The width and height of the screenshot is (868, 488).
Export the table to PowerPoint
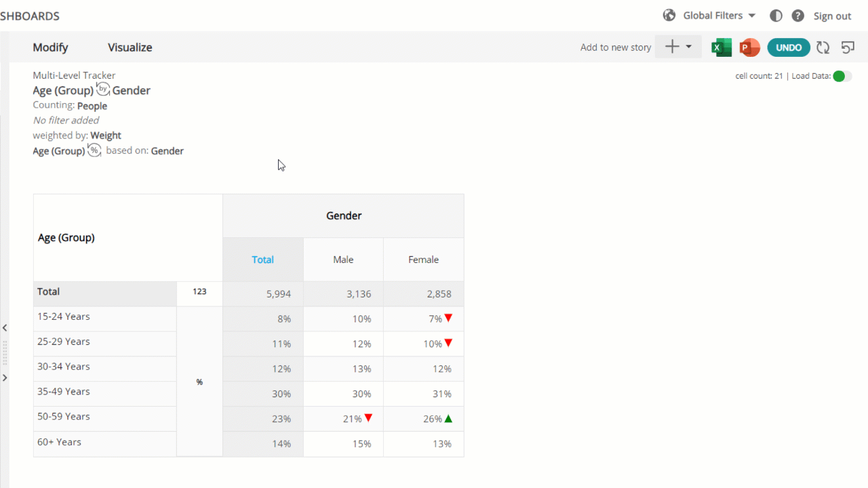tap(749, 47)
